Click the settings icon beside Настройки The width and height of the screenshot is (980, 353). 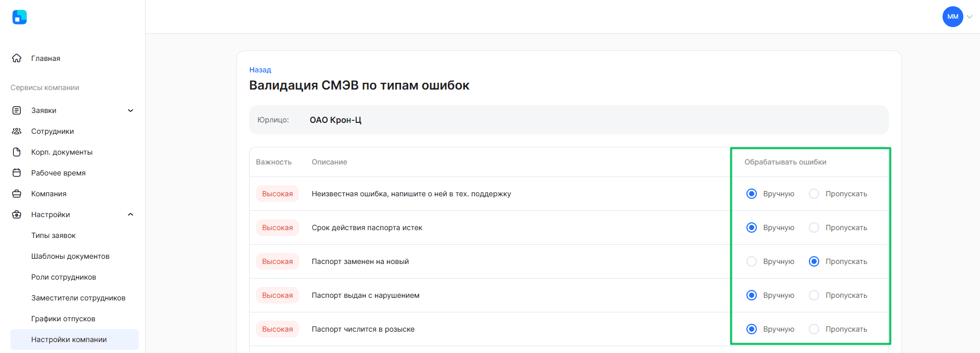[x=17, y=215]
